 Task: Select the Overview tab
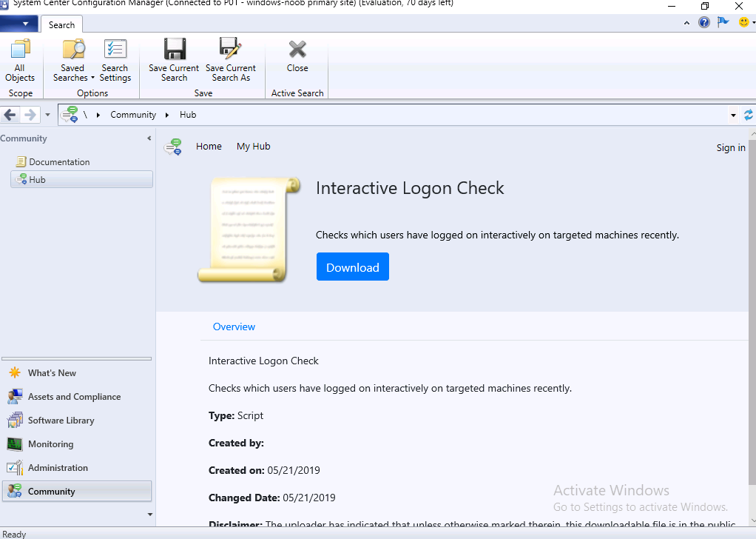click(x=234, y=327)
